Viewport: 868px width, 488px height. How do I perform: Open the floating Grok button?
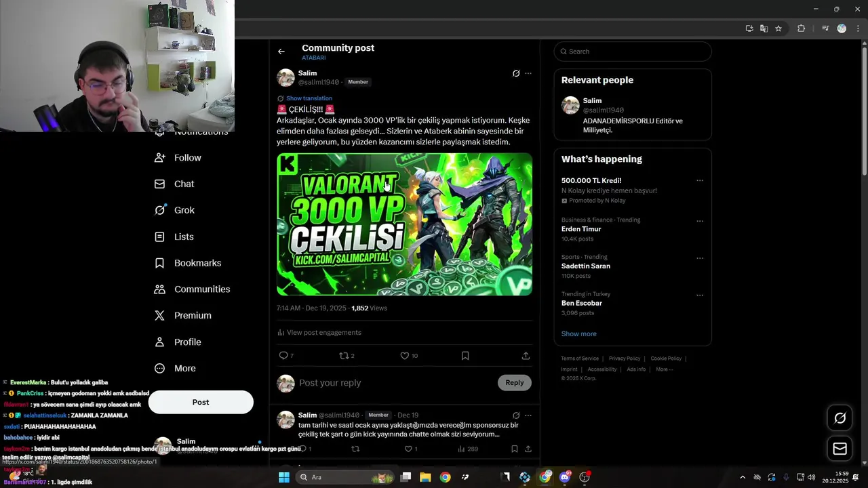[840, 418]
